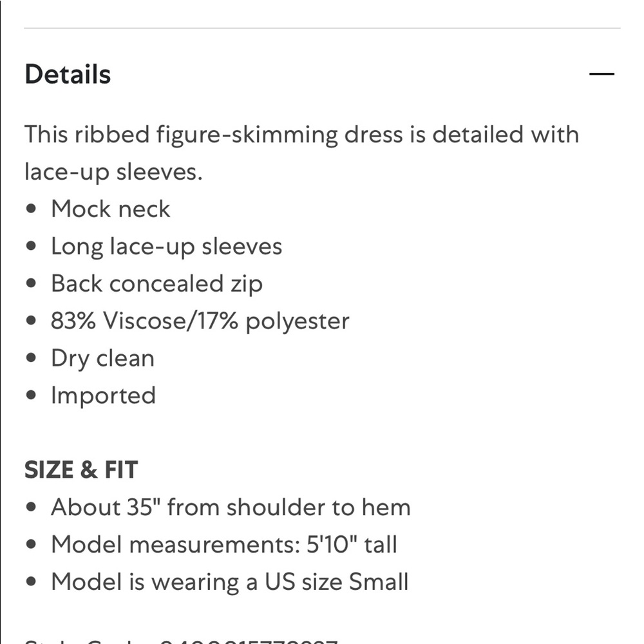
Task: Click the 83% Viscose/17% polyester line
Action: click(200, 321)
